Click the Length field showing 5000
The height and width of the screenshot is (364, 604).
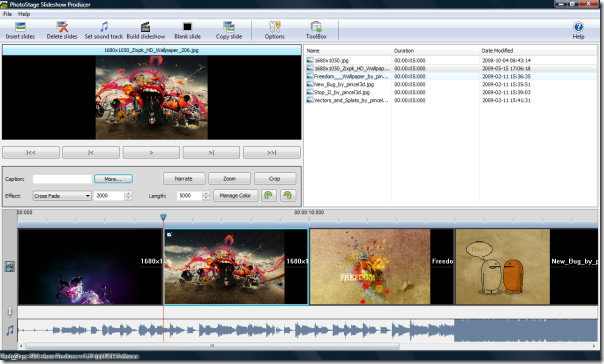189,196
